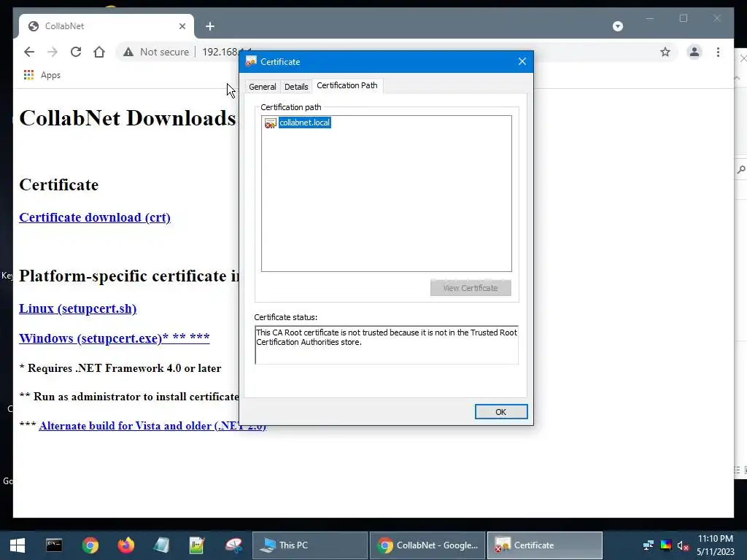
Task: Switch to the Details tab
Action: pyautogui.click(x=296, y=87)
